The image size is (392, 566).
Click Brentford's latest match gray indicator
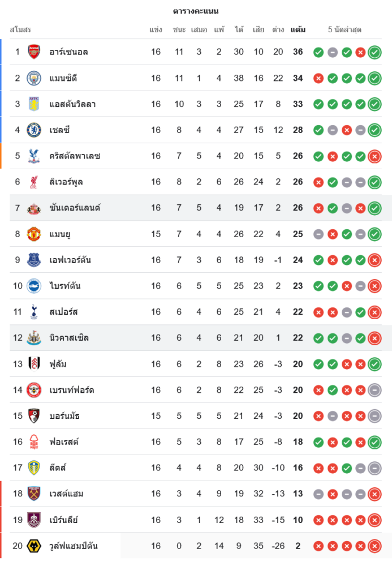click(x=374, y=390)
